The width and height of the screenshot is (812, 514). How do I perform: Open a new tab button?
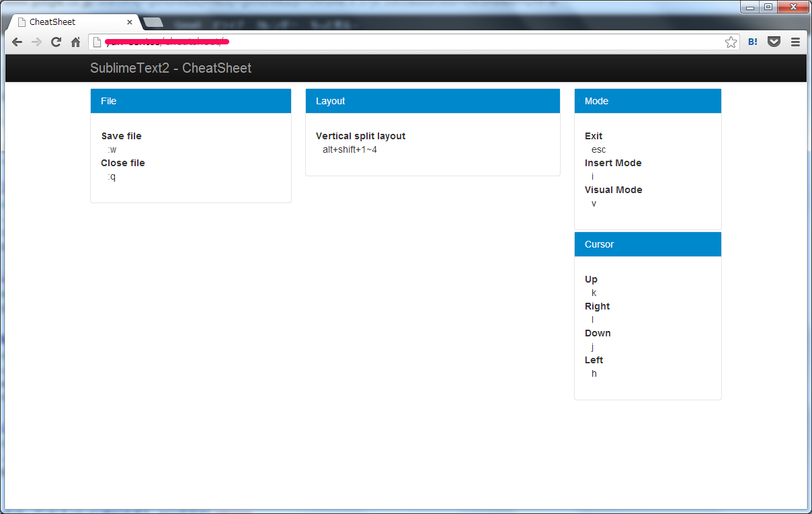(153, 23)
